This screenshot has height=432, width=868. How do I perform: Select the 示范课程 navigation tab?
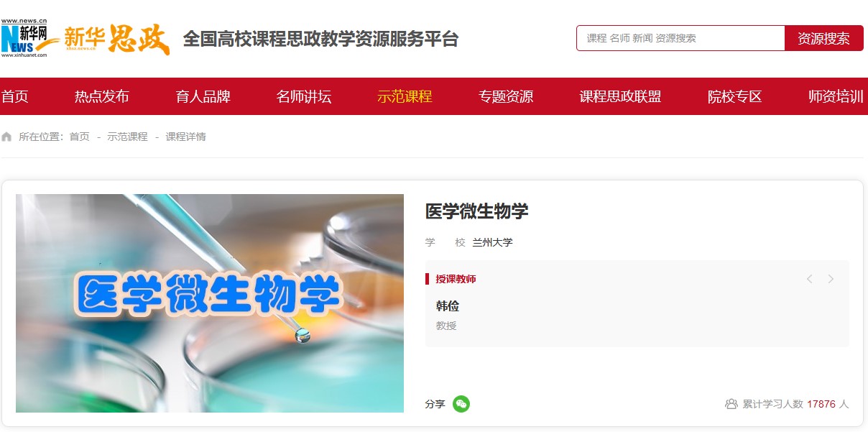point(405,96)
